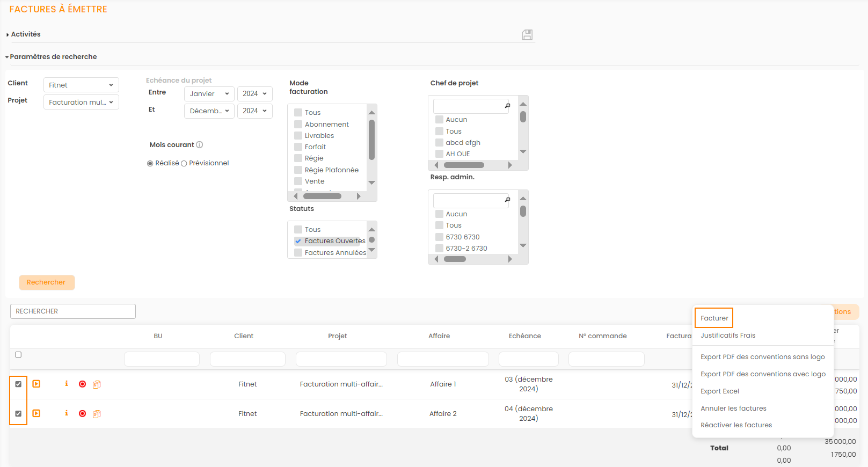Click the Chef de projet search magnifier icon
Screen dimensions: 868x467
pos(507,106)
